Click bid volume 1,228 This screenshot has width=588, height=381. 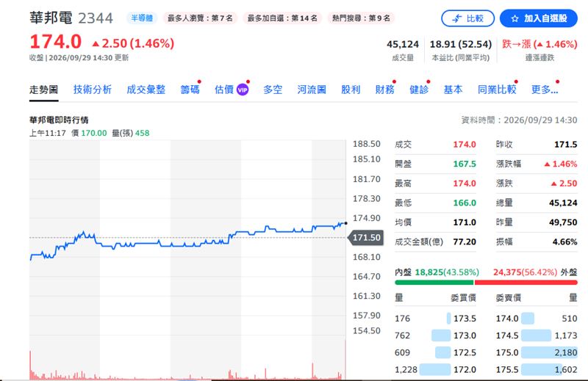(x=406, y=370)
